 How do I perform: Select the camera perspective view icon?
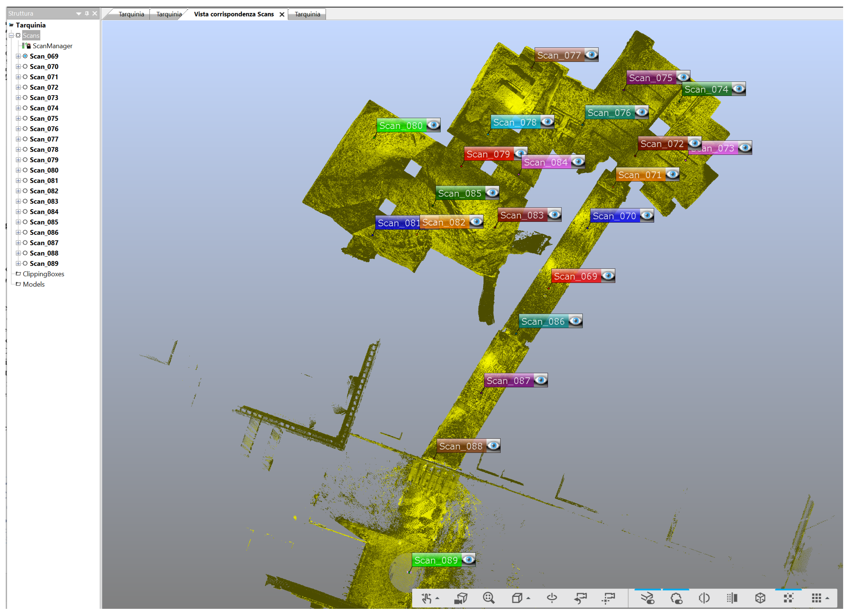(x=461, y=598)
